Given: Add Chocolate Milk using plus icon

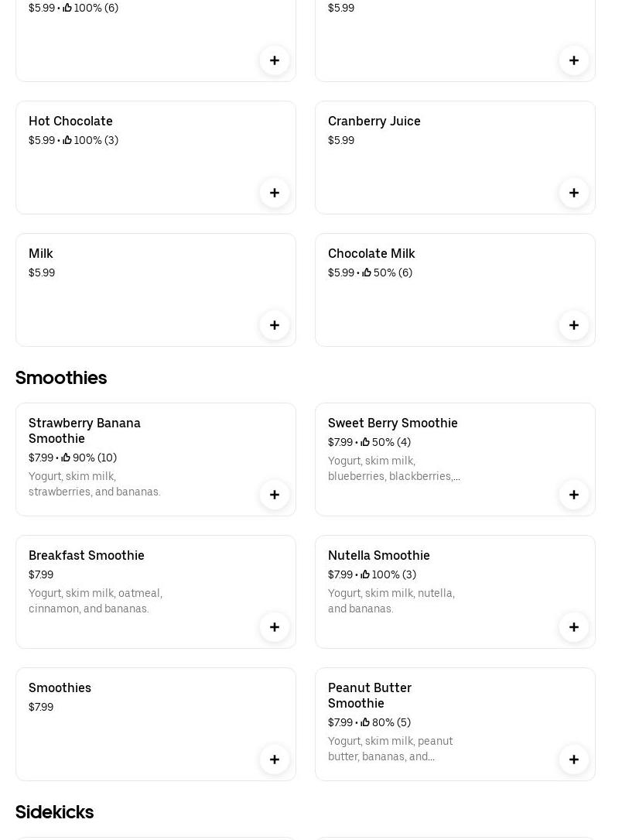Looking at the screenshot, I should (574, 325).
